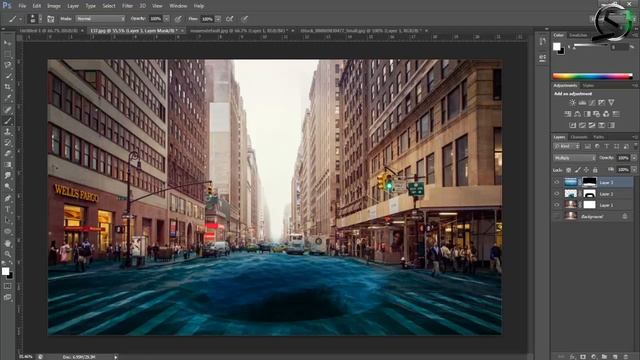This screenshot has width=640, height=360.
Task: Pick a color from spectrum ramp
Action: pyautogui.click(x=592, y=76)
